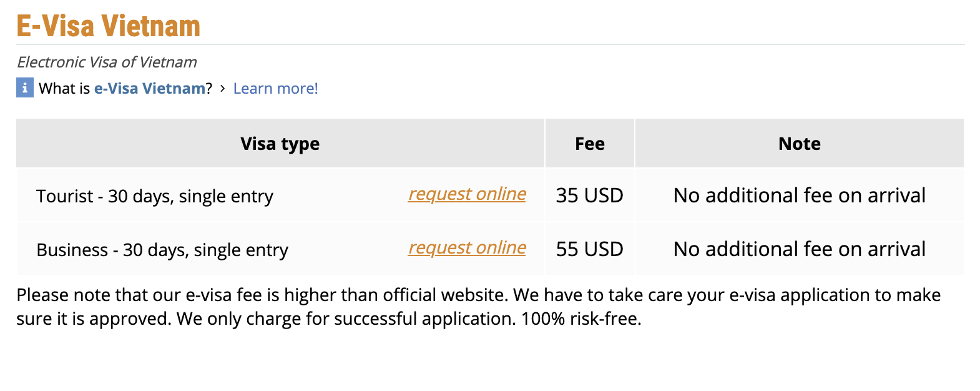Screen dimensions: 980x391
Task: Request the Tourist visa online
Action: pyautogui.click(x=467, y=194)
